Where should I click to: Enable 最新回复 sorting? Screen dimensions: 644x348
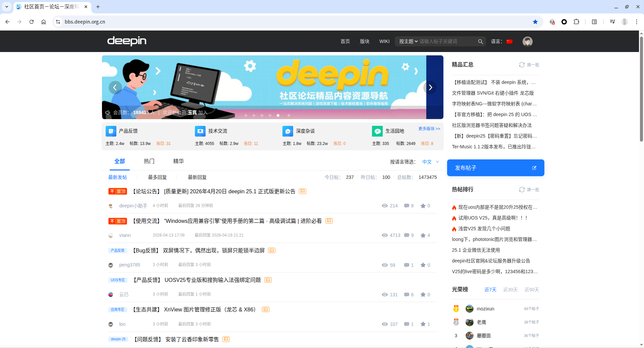coord(197,177)
